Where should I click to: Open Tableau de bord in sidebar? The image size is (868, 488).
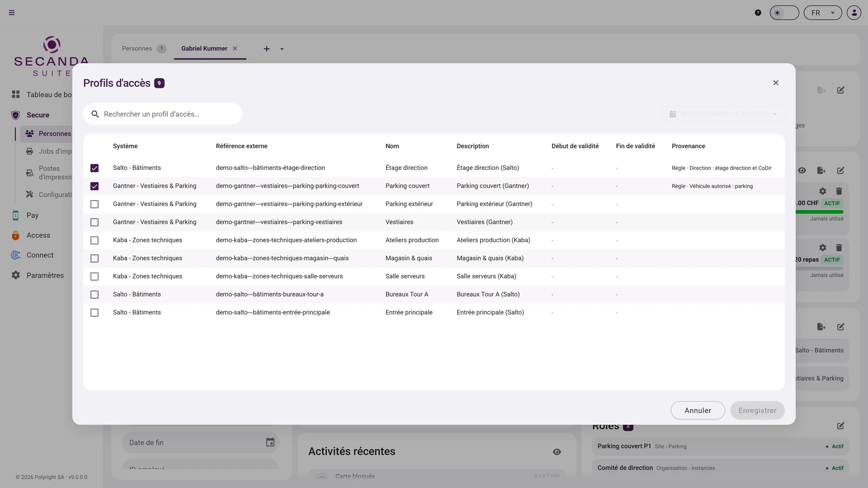click(42, 94)
